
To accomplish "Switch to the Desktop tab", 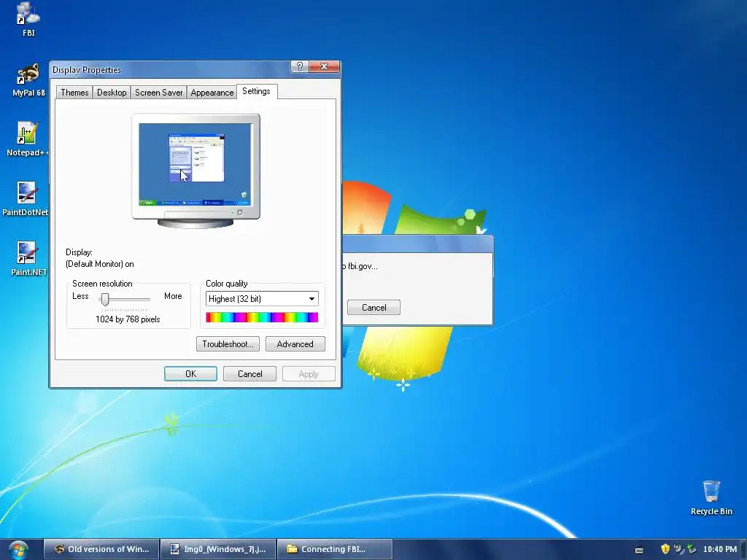I will [x=112, y=93].
